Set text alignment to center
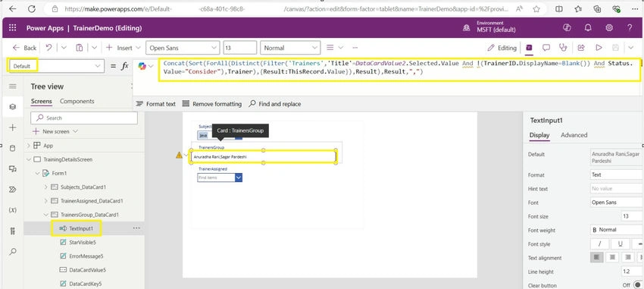This screenshot has width=644, height=289. [x=612, y=257]
